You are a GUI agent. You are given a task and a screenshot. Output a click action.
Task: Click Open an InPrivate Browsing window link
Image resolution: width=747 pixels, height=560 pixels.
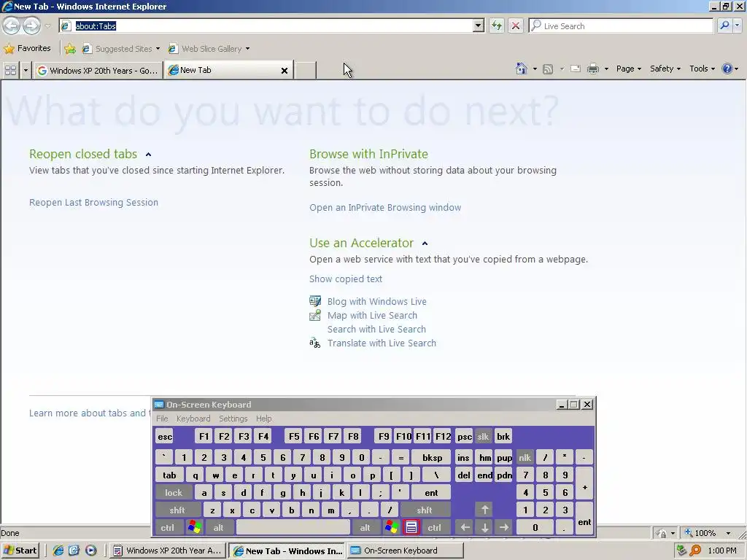[385, 208]
